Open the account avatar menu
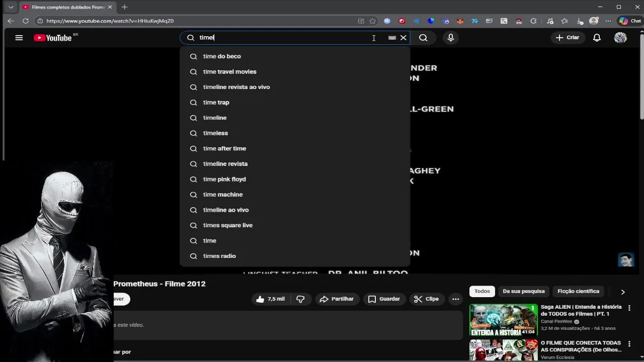This screenshot has width=644, height=362. click(x=620, y=38)
